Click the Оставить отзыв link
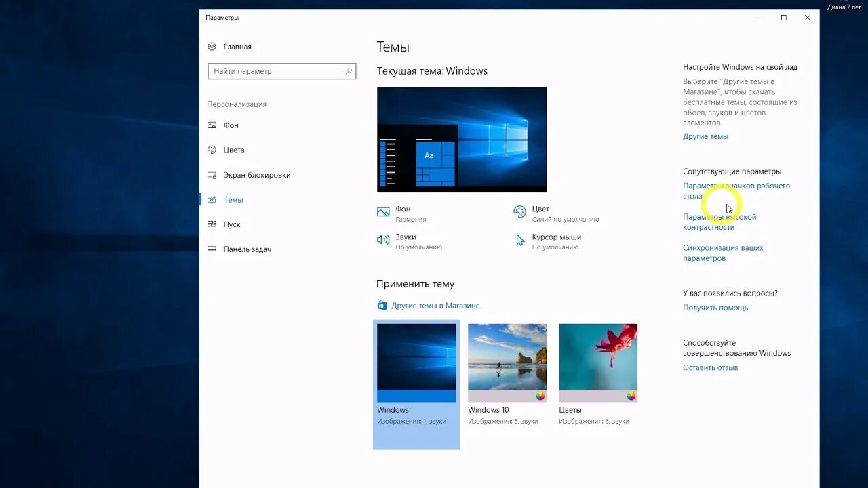868x488 pixels. (710, 367)
